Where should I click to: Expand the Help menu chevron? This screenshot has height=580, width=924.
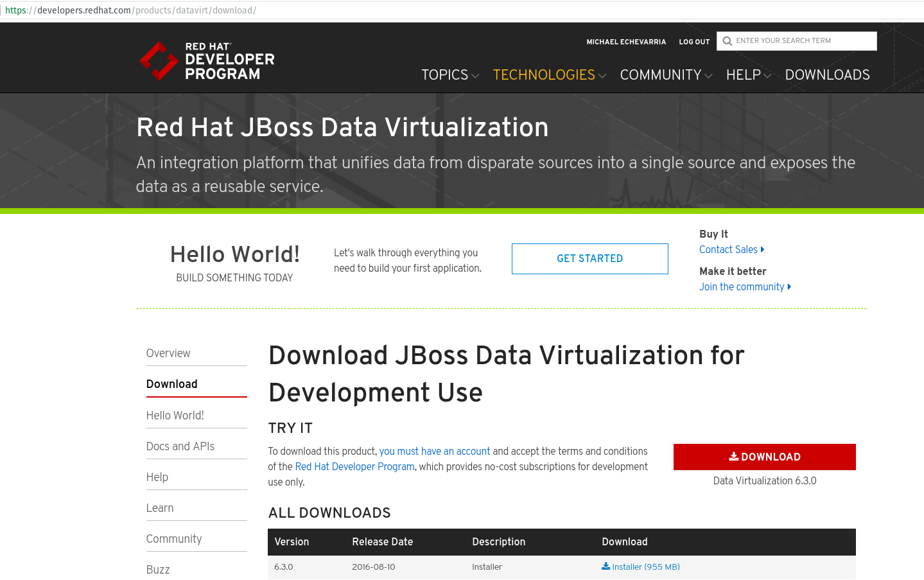767,76
